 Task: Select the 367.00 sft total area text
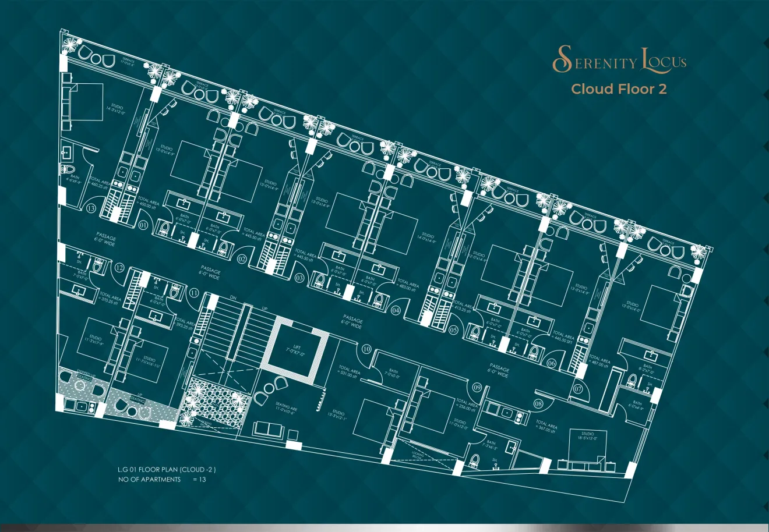pos(546,427)
